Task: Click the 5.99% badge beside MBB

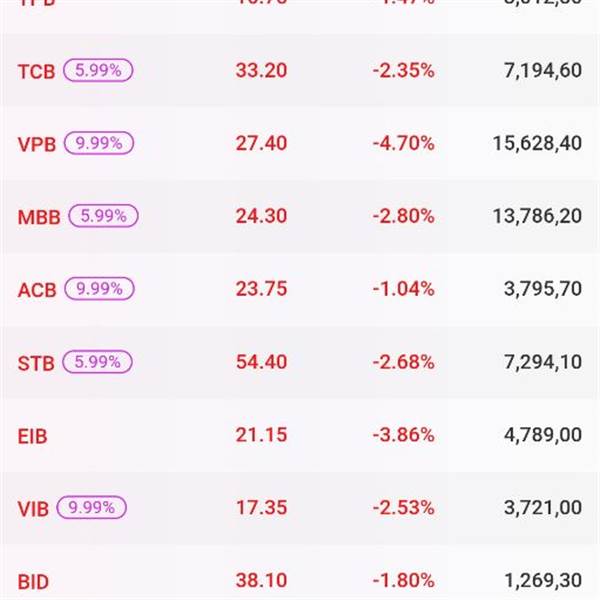Action: [x=102, y=216]
